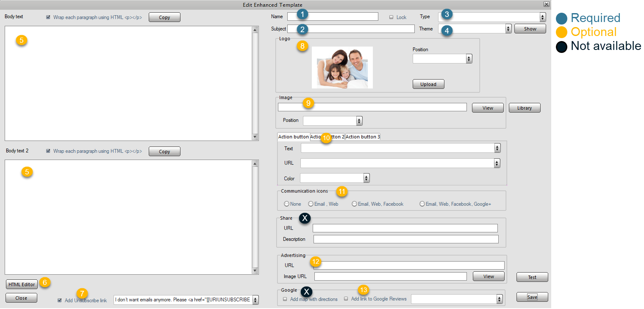Switch to the Action button 3 tab
Image resolution: width=644 pixels, height=309 pixels.
pyautogui.click(x=363, y=137)
